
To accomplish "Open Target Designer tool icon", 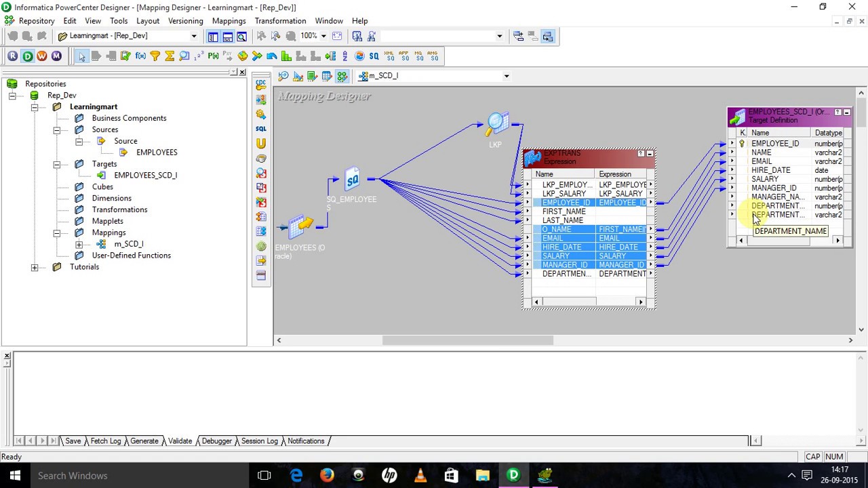I will point(298,76).
